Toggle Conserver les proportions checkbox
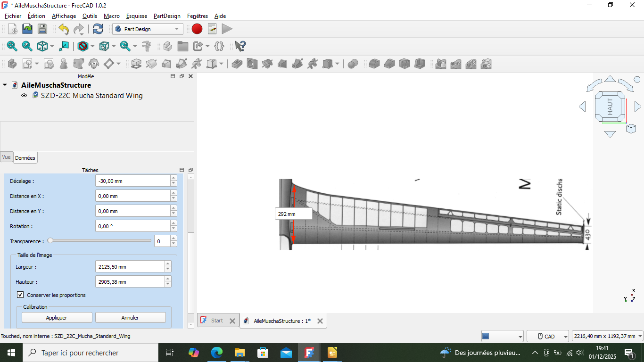Viewport: 644px width, 362px height. tap(20, 295)
